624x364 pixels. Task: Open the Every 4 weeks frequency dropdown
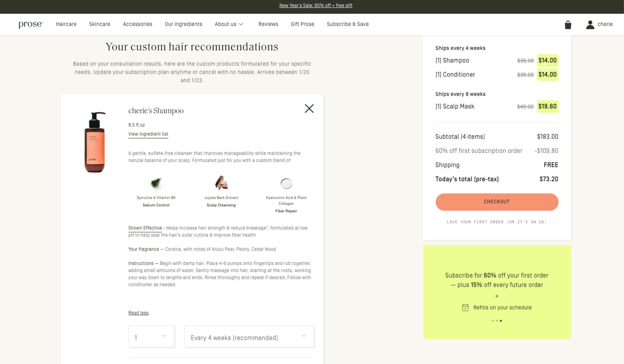point(249,337)
